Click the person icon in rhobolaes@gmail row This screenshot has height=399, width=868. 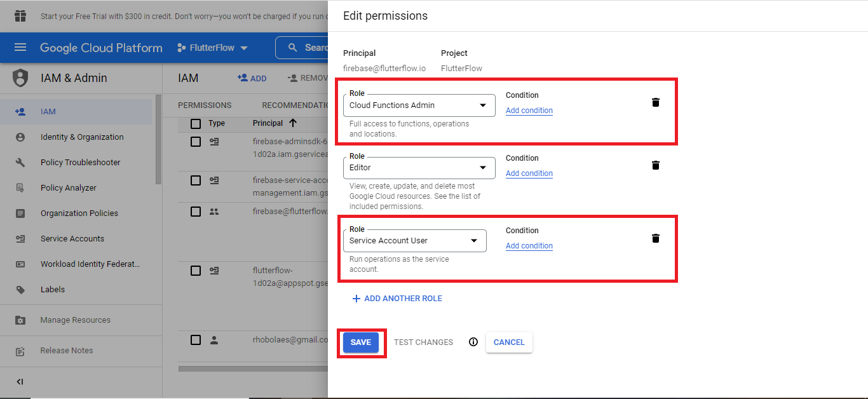[x=214, y=341]
